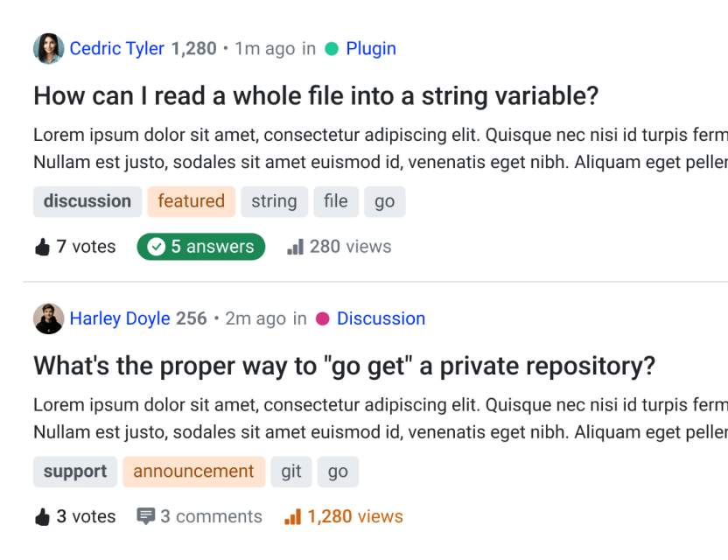Viewport: 728px width, 560px height.
Task: Open question about reading file into string
Action: (315, 95)
